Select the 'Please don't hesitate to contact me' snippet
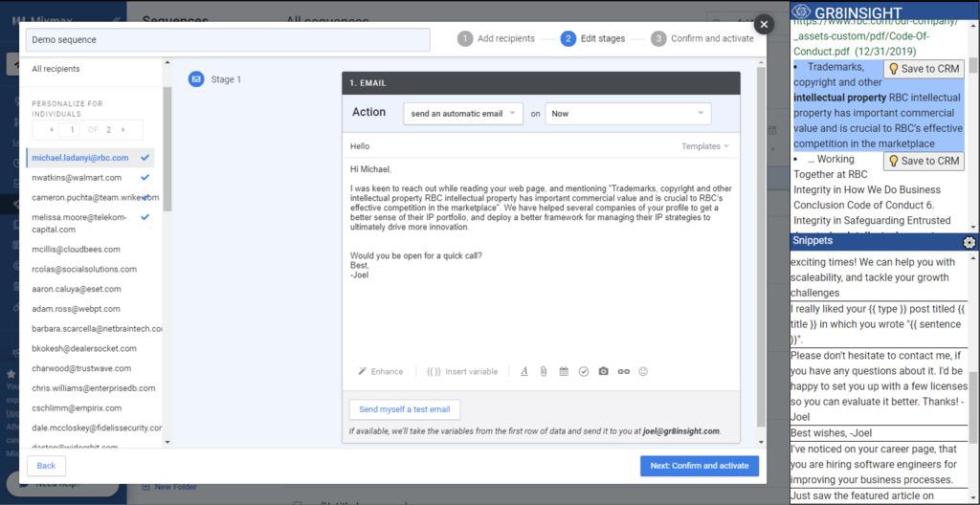 point(879,386)
